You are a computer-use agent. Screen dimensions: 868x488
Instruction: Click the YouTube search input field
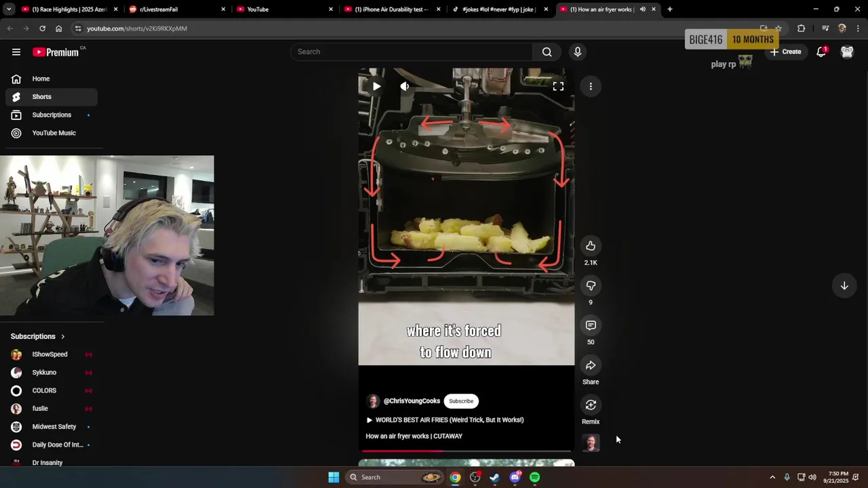pyautogui.click(x=412, y=52)
